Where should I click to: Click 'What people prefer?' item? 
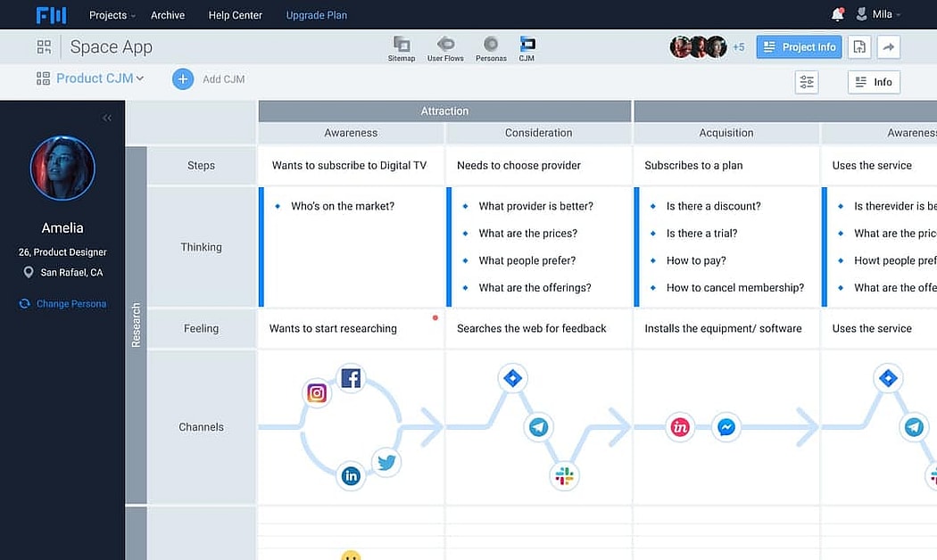point(527,260)
